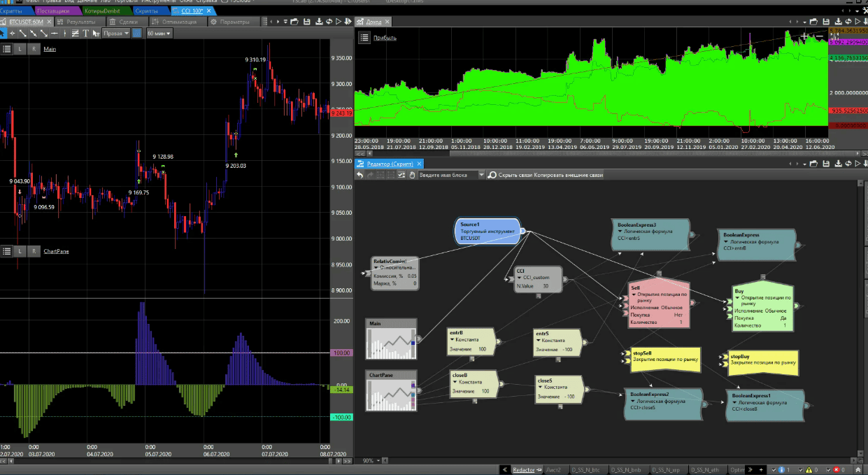Collapse the BooleanExpress3 disclosure triangle

point(620,232)
